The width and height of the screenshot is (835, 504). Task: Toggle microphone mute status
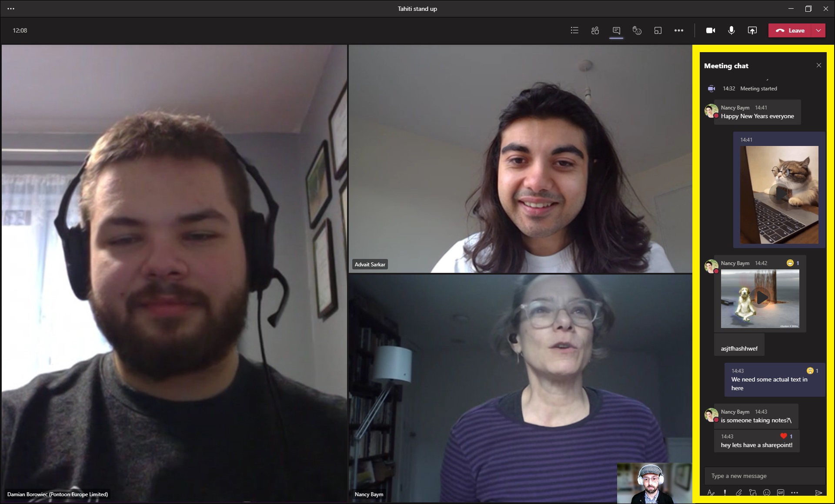(x=731, y=30)
